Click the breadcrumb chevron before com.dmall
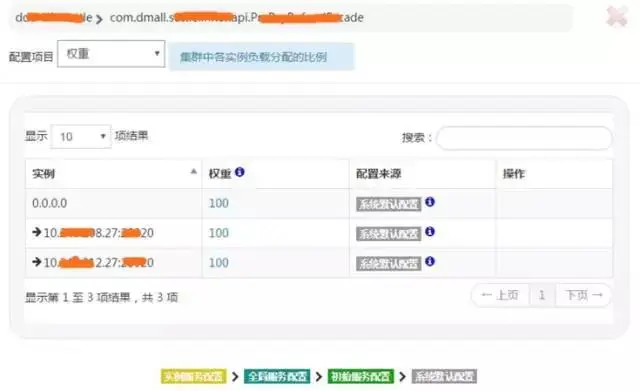The image size is (640, 391). click(x=99, y=19)
